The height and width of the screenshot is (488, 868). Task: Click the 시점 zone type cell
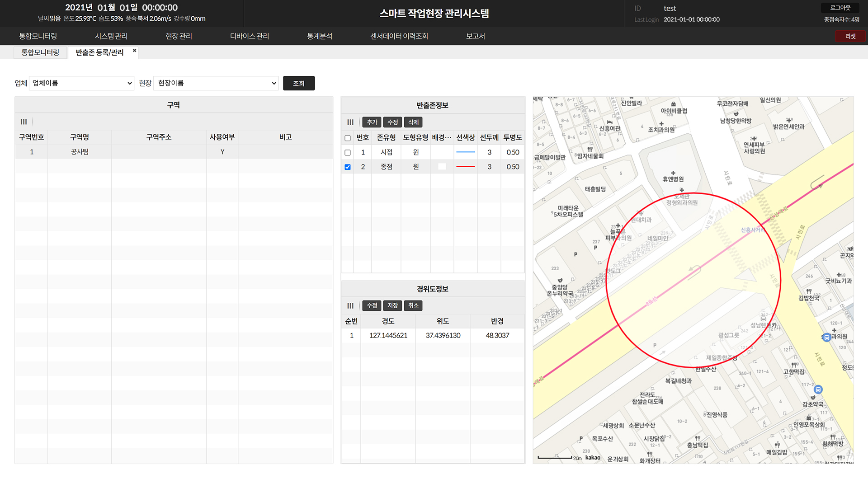pos(387,152)
